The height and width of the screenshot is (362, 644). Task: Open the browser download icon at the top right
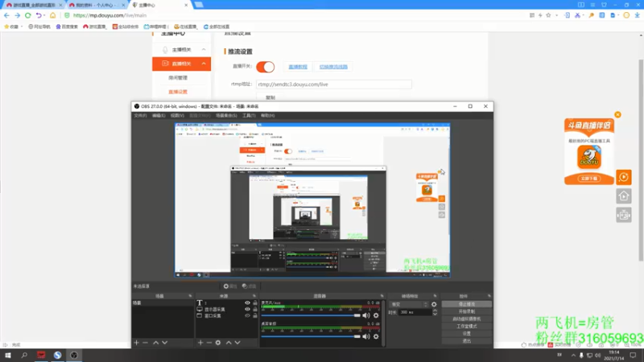click(637, 15)
